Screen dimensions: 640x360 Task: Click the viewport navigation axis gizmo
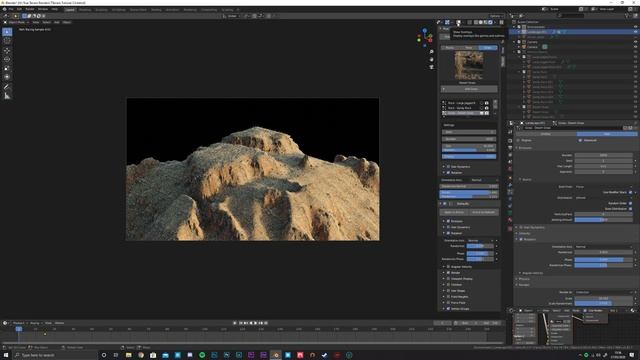pyautogui.click(x=425, y=37)
